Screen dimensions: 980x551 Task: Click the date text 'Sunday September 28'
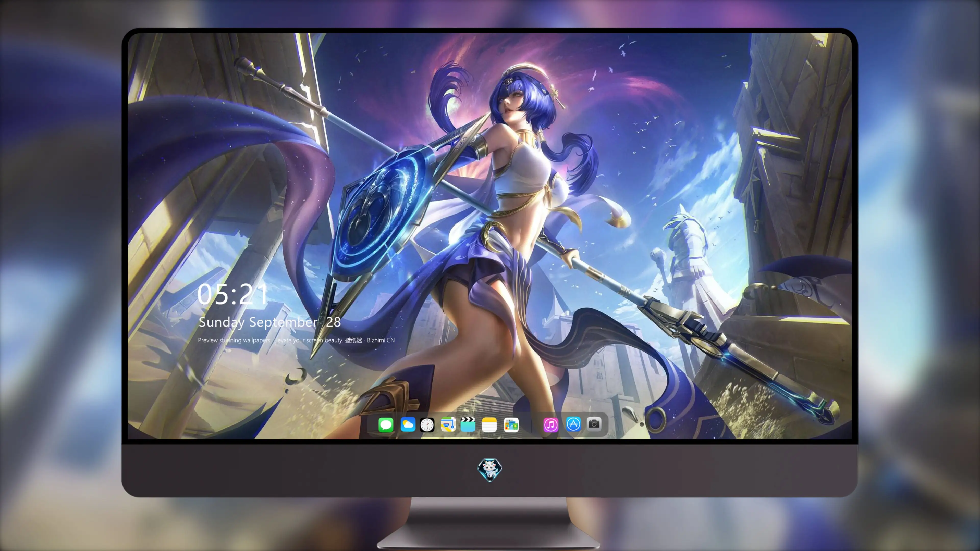tap(270, 322)
